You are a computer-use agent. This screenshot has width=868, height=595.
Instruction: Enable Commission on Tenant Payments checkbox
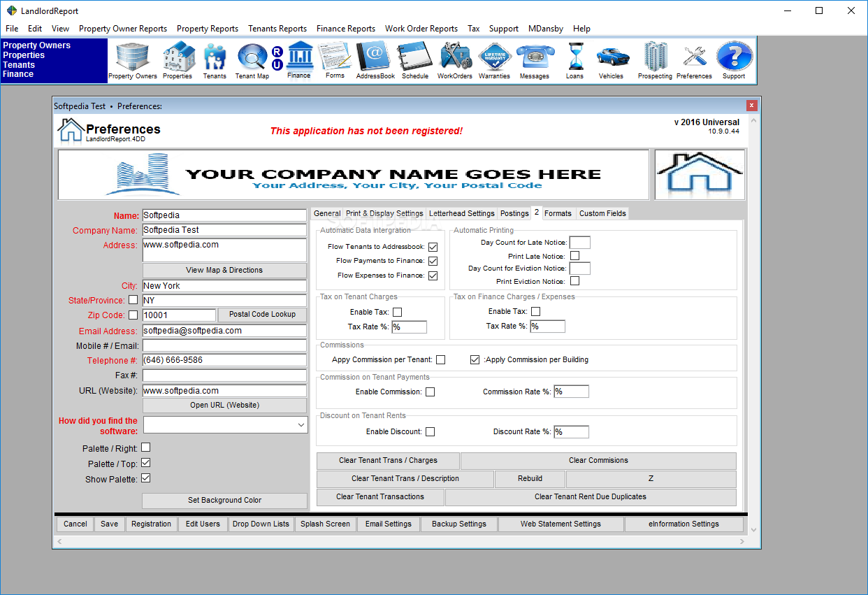[431, 392]
